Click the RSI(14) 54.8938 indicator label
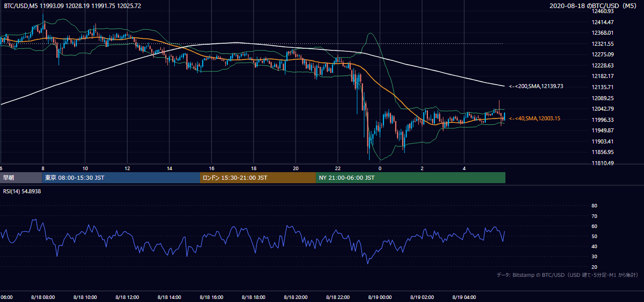 (22, 192)
